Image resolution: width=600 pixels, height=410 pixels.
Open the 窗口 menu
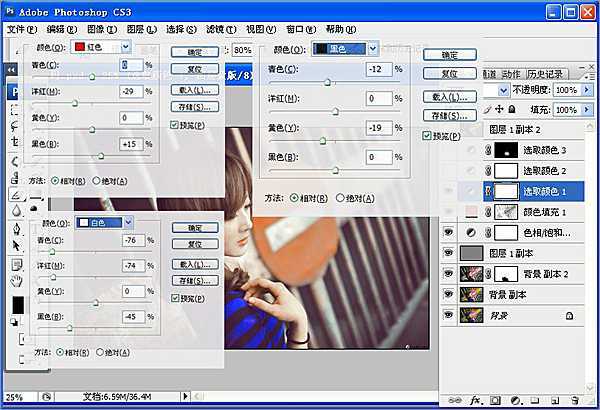click(x=301, y=29)
